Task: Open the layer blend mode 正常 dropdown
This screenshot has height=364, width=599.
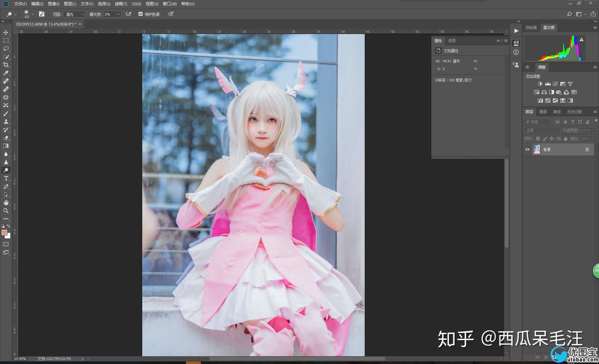Action: click(x=542, y=130)
